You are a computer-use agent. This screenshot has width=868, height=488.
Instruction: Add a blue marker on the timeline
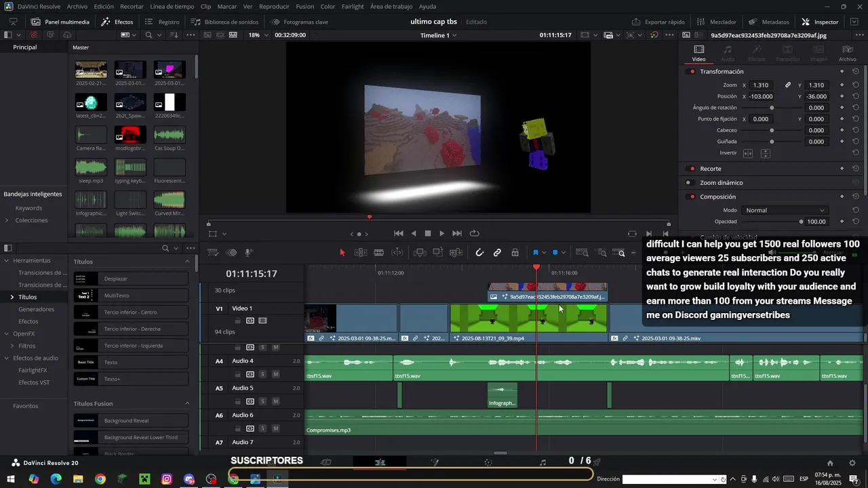point(555,253)
